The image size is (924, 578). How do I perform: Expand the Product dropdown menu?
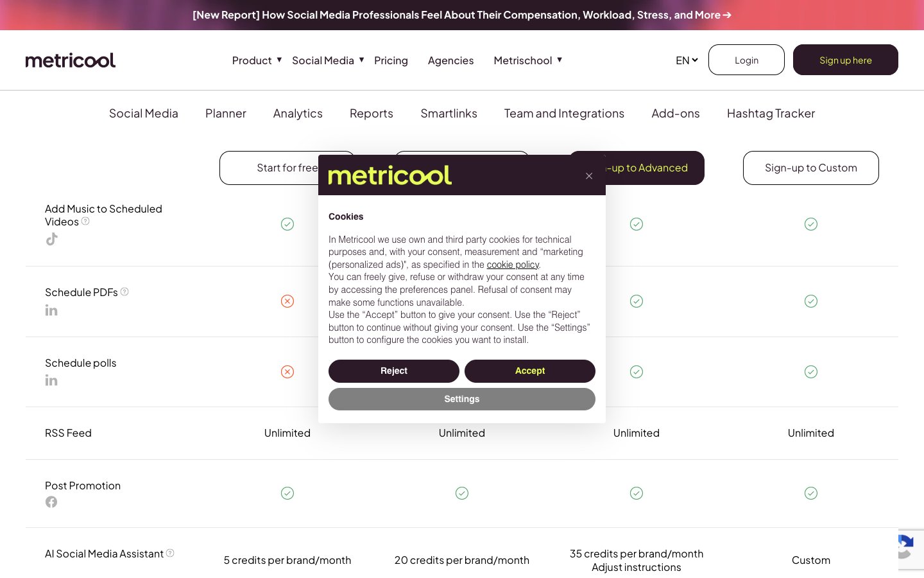(257, 60)
